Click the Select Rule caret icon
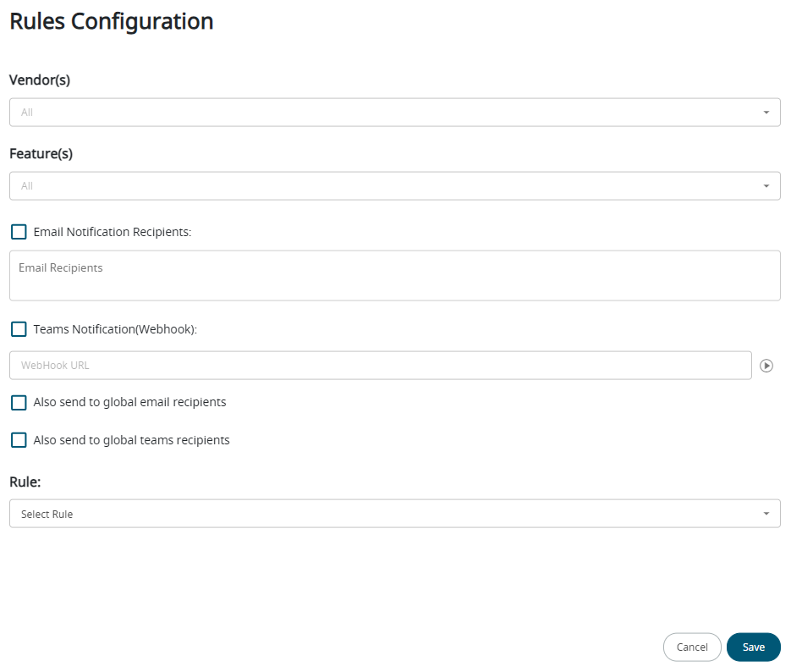Viewport: 791px width, 672px height. [766, 514]
